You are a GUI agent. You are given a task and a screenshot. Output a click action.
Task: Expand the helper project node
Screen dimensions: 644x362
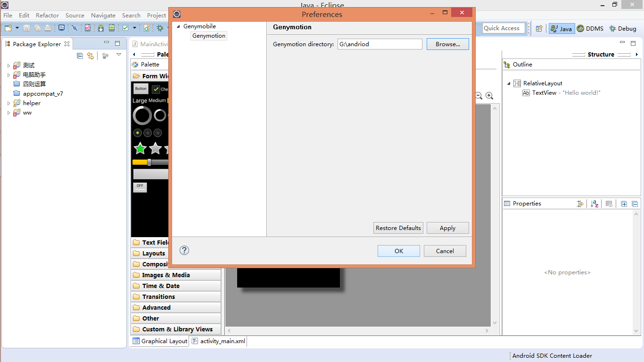8,103
